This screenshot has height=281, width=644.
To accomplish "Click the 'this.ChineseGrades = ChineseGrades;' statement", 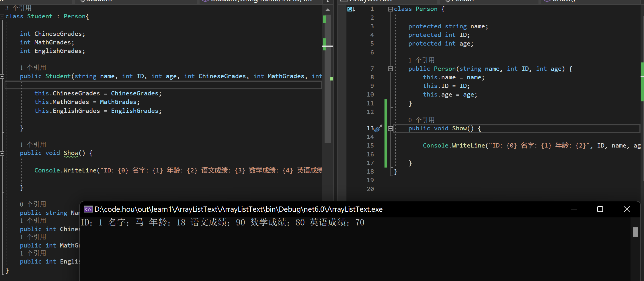I will coord(98,93).
